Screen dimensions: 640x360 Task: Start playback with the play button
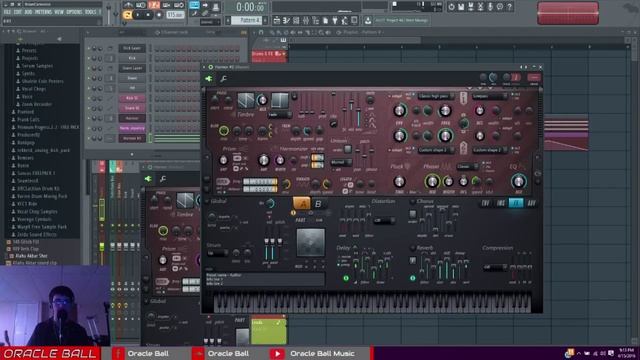tap(138, 15)
